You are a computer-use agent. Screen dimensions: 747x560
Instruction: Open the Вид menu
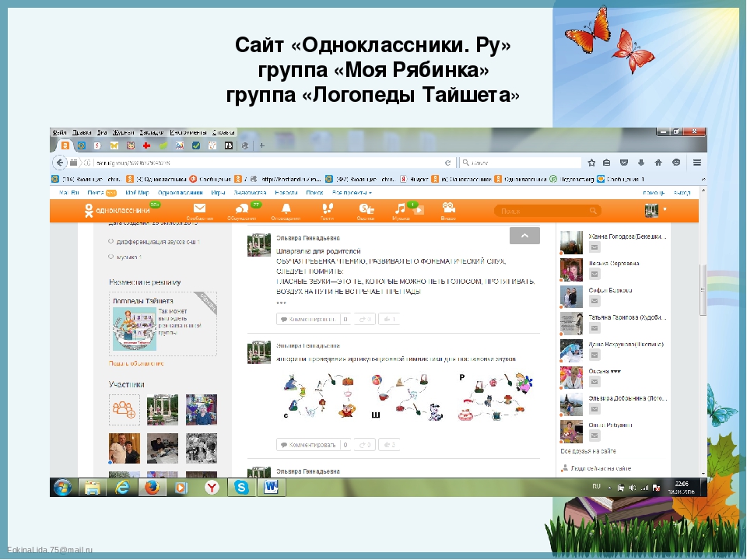[102, 132]
